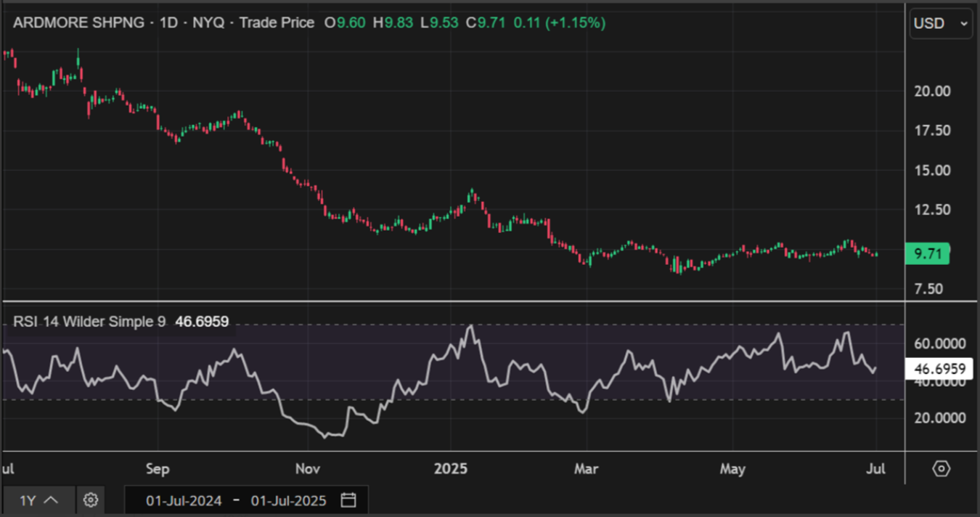Open the 1Y time range selector
980x517 pixels.
[38, 500]
